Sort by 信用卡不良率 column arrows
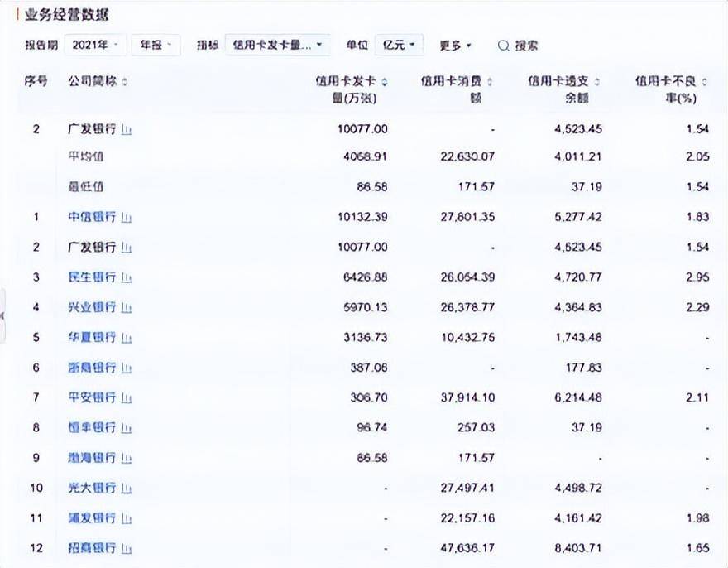The image size is (728, 568). (x=705, y=82)
